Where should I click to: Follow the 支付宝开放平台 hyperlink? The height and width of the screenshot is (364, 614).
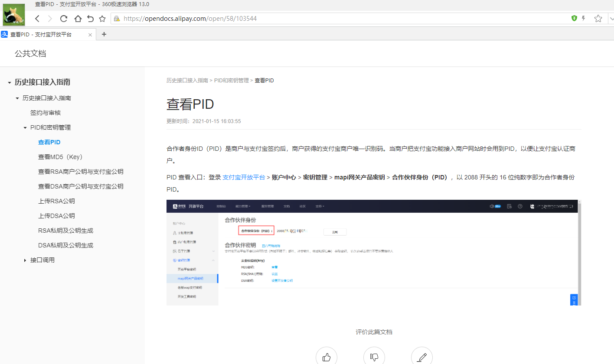coord(243,177)
